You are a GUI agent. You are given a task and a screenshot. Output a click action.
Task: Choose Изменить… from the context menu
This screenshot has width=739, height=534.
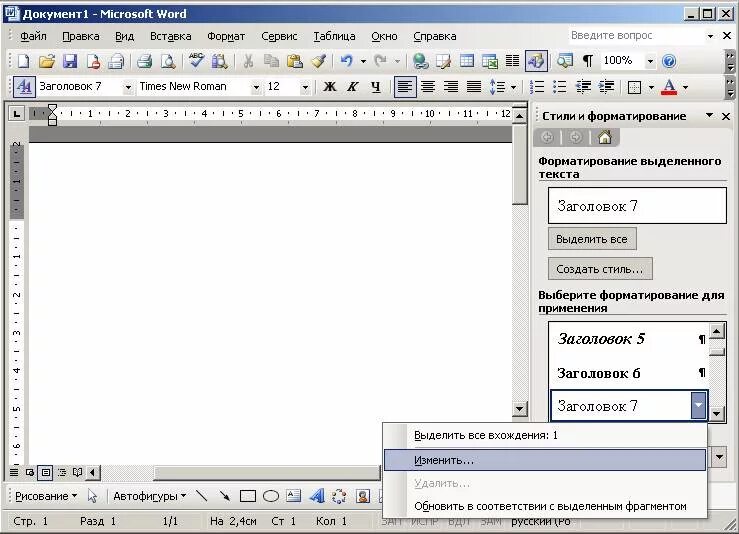[545, 460]
